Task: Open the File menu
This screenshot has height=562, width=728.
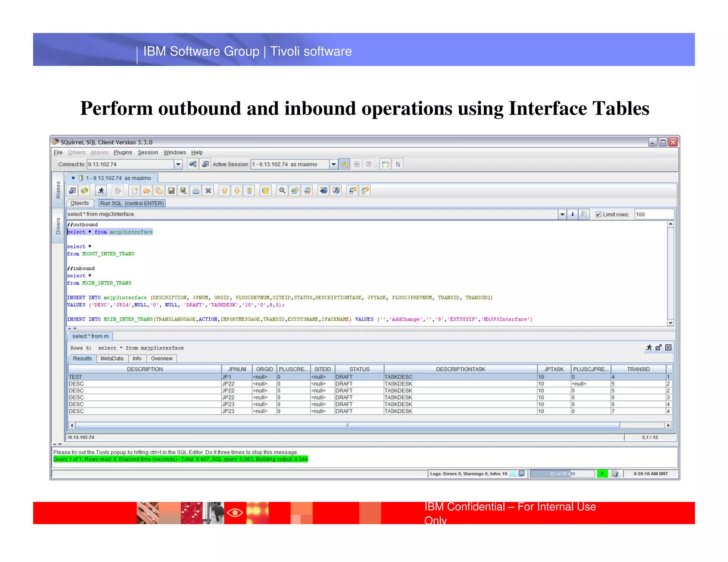Action: coord(58,152)
